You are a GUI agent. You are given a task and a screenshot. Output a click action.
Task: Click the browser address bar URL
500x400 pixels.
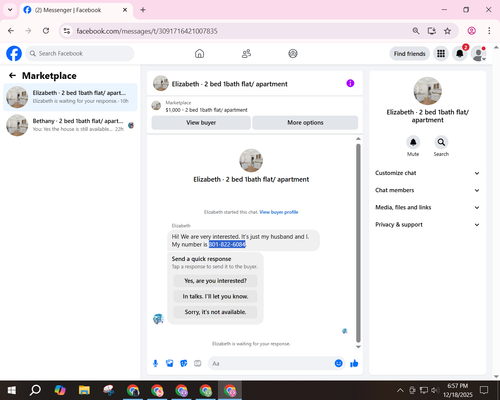click(x=147, y=31)
